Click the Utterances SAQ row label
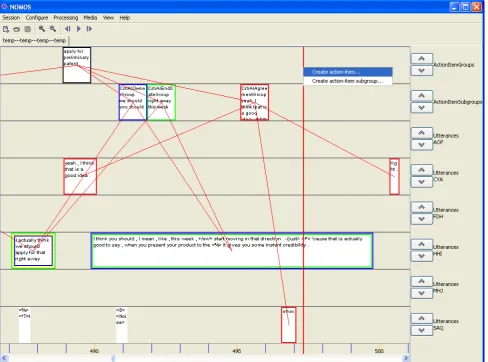The image size is (488, 362). tap(446, 324)
